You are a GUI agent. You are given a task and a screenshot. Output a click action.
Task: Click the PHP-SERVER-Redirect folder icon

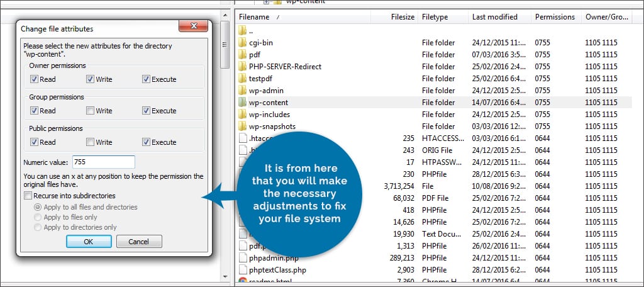click(242, 66)
